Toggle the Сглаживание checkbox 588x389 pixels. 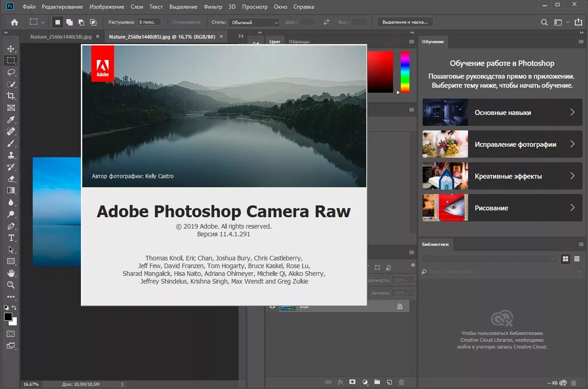coord(168,22)
